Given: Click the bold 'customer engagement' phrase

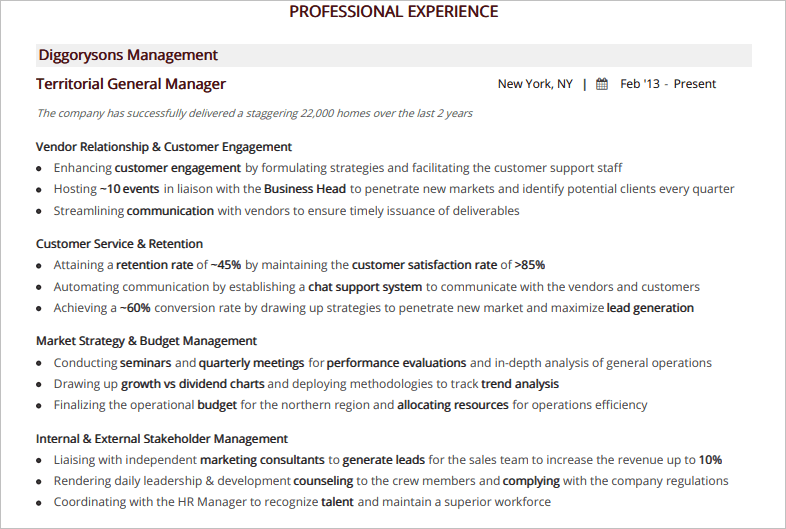Looking at the screenshot, I should click(x=178, y=168).
